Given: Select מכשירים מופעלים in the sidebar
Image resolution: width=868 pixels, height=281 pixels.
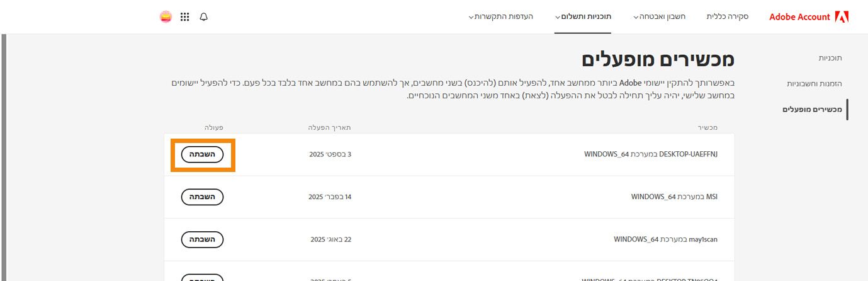Looking at the screenshot, I should (812, 109).
